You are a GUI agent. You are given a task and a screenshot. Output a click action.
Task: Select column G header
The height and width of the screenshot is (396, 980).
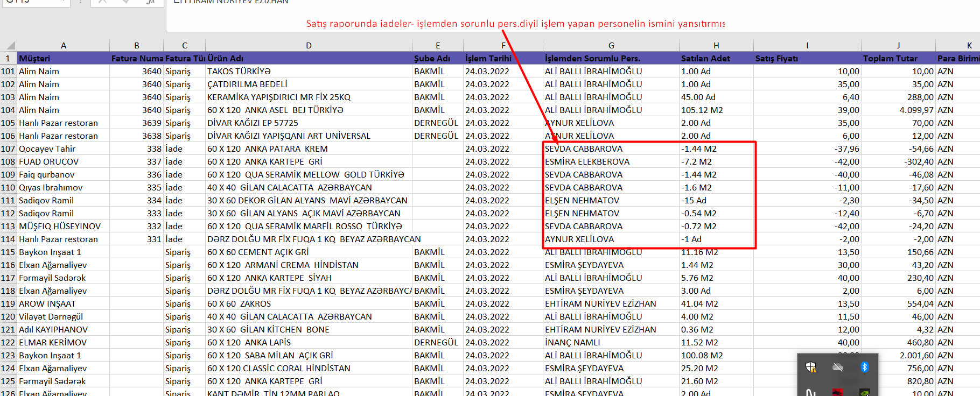(x=611, y=46)
